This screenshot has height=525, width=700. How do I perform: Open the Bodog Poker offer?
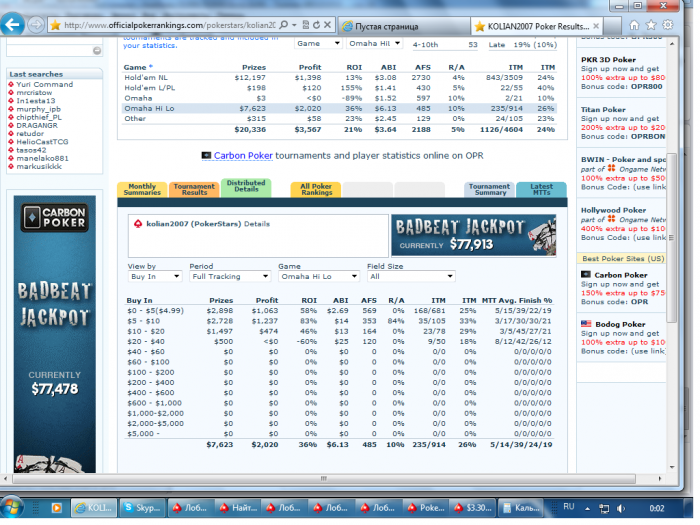[x=620, y=325]
